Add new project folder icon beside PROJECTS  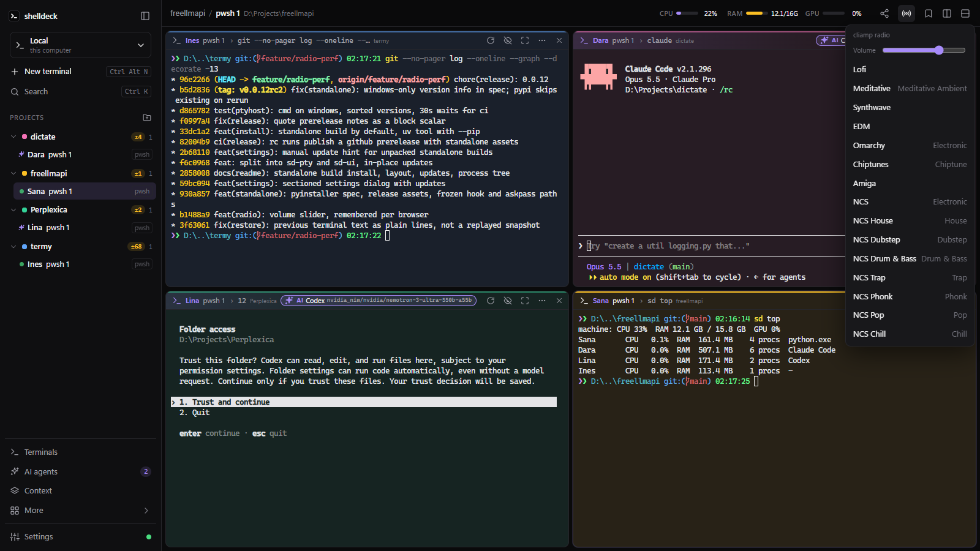(147, 117)
